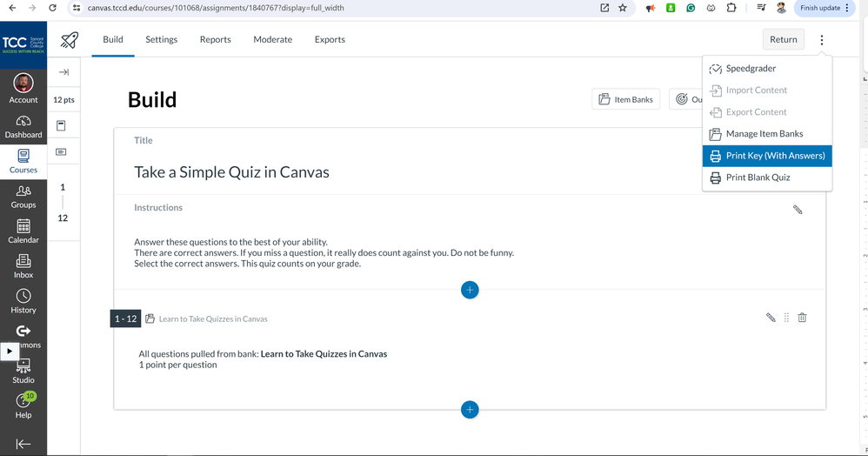The image size is (868, 456).
Task: Expand the quiz navigator panel arrow
Action: (x=63, y=72)
